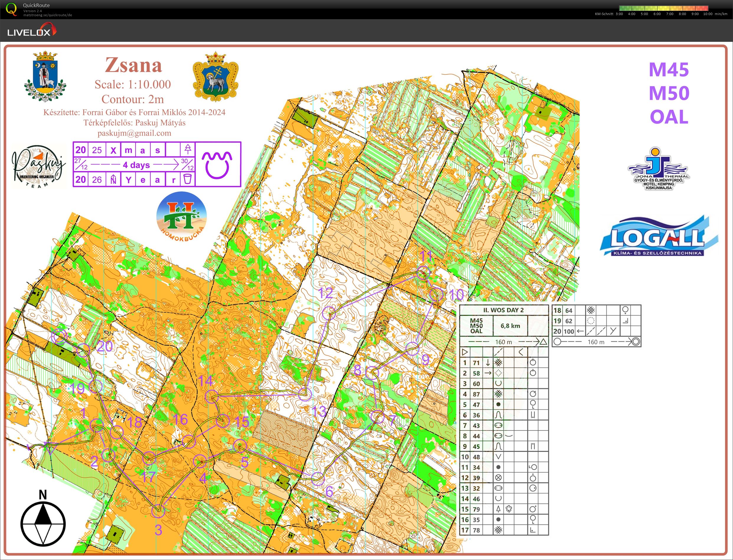Image resolution: width=733 pixels, height=560 pixels.
Task: Click the finish double circle on the map
Action: click(x=59, y=336)
